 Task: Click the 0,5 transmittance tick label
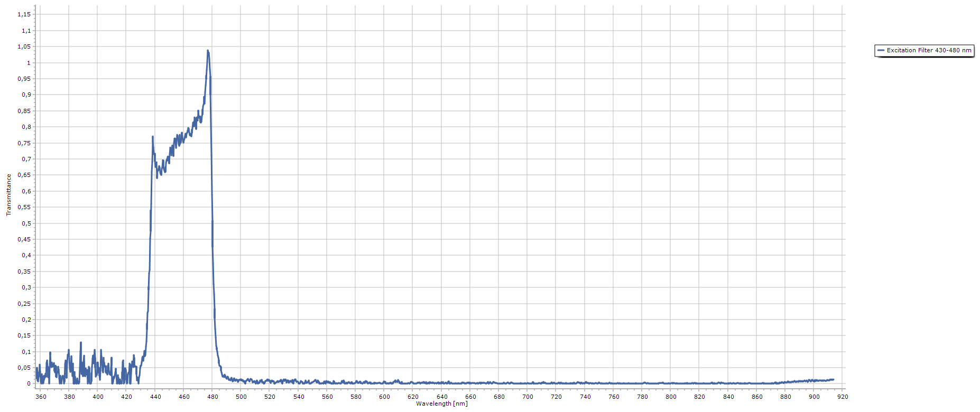pyautogui.click(x=26, y=223)
